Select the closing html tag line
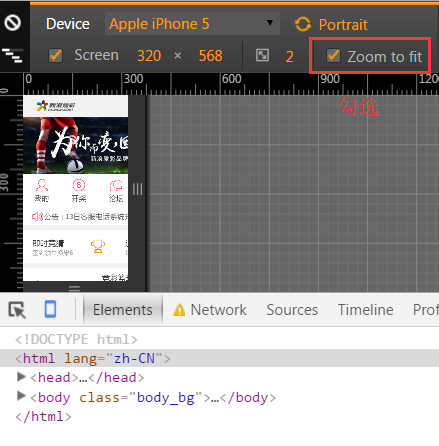This screenshot has height=446, width=439. coord(43,416)
